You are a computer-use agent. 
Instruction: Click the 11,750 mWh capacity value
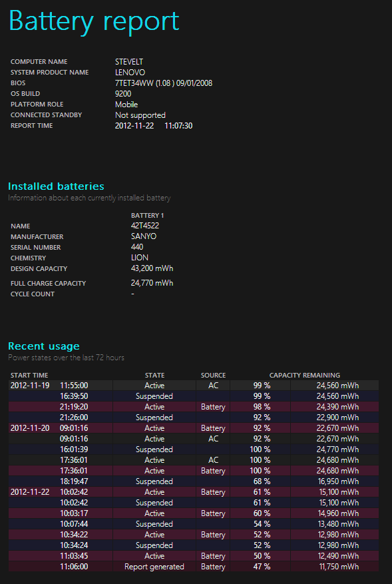[339, 567]
